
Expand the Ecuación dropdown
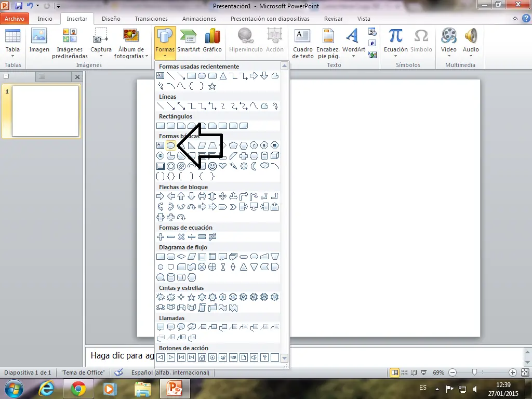pos(395,56)
